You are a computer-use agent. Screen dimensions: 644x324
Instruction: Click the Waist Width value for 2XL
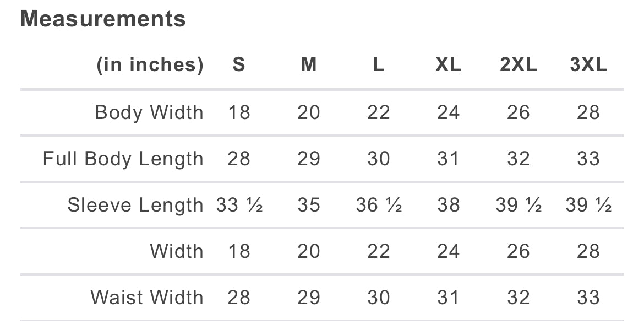(x=519, y=298)
